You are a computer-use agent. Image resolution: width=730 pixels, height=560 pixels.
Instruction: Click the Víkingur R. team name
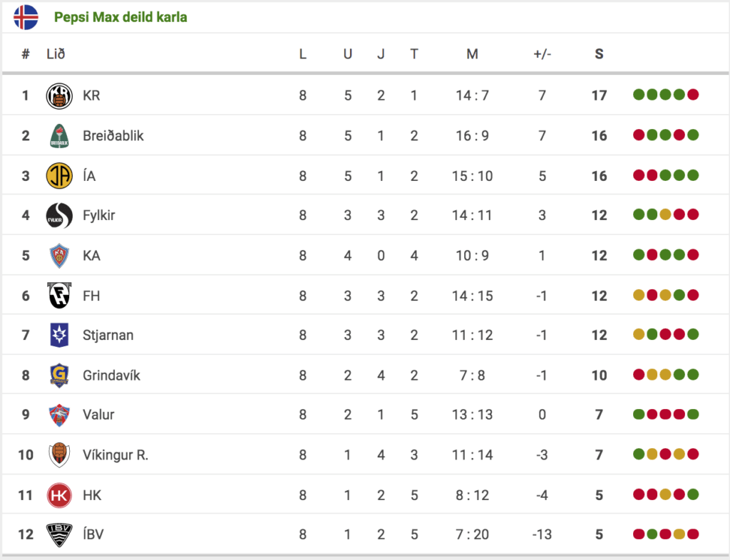point(115,455)
